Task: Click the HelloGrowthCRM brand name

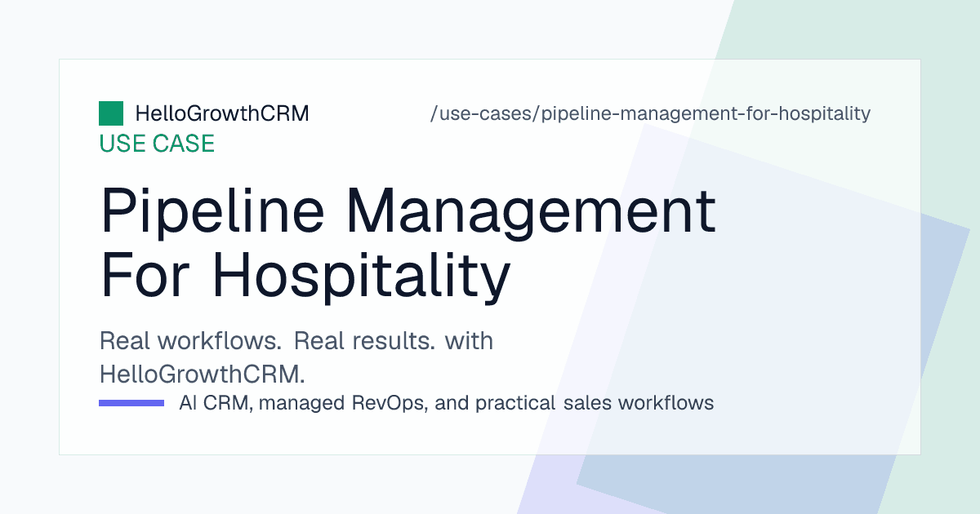Action: tap(222, 113)
